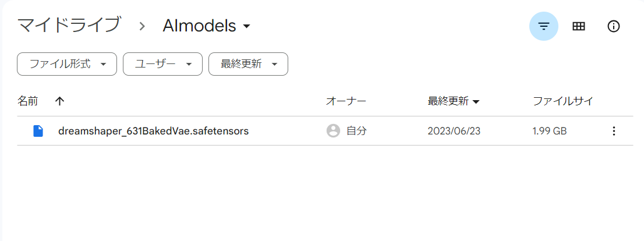Screen dimensions: 644x241
Task: Switch to grid layout view
Action: point(578,26)
